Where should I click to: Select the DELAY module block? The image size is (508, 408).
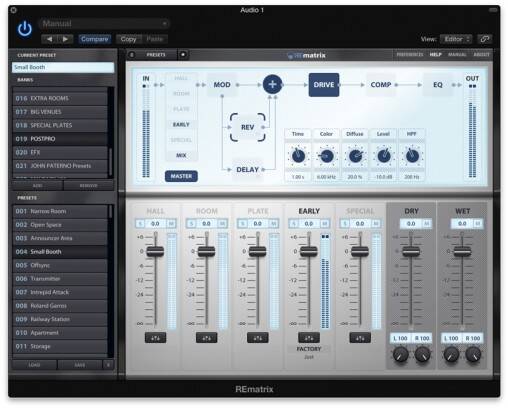coord(247,170)
